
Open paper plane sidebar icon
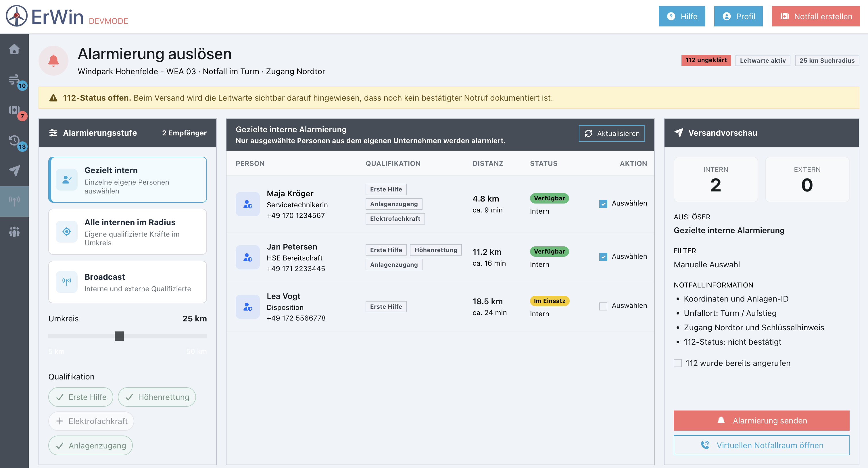[x=14, y=171]
